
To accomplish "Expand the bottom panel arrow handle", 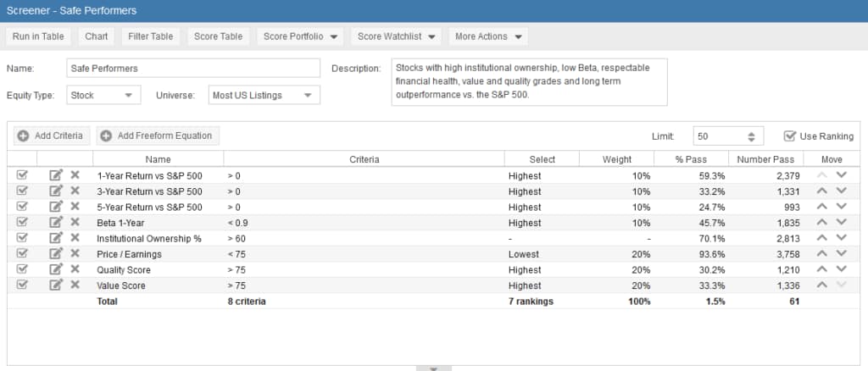I will pyautogui.click(x=434, y=368).
